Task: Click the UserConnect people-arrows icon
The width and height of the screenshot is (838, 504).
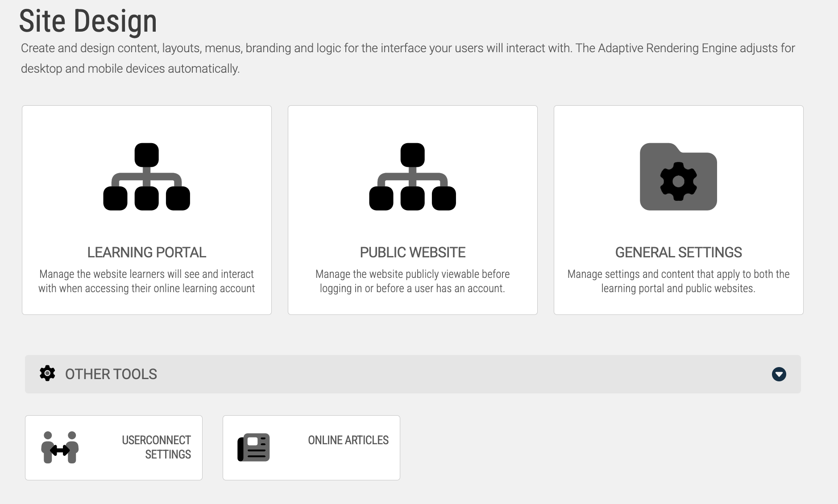Action: pyautogui.click(x=60, y=447)
